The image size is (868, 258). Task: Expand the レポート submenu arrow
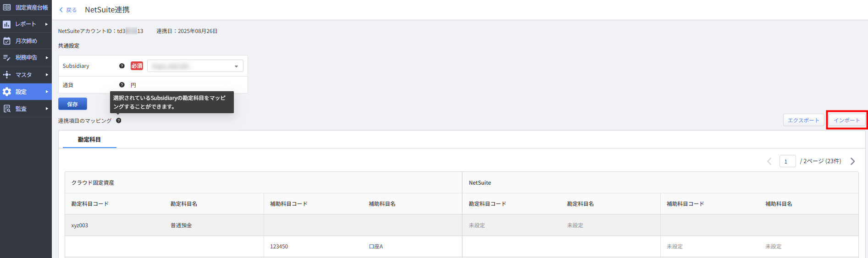[x=46, y=24]
